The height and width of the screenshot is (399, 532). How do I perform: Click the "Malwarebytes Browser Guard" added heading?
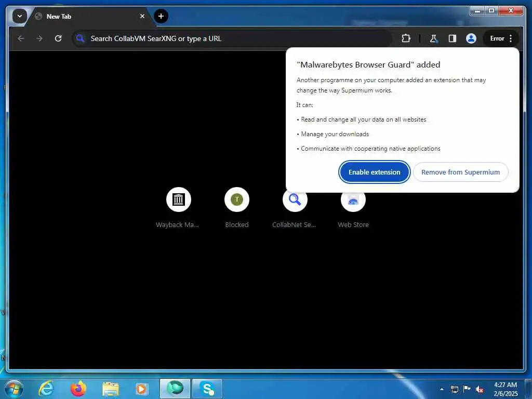(x=368, y=65)
